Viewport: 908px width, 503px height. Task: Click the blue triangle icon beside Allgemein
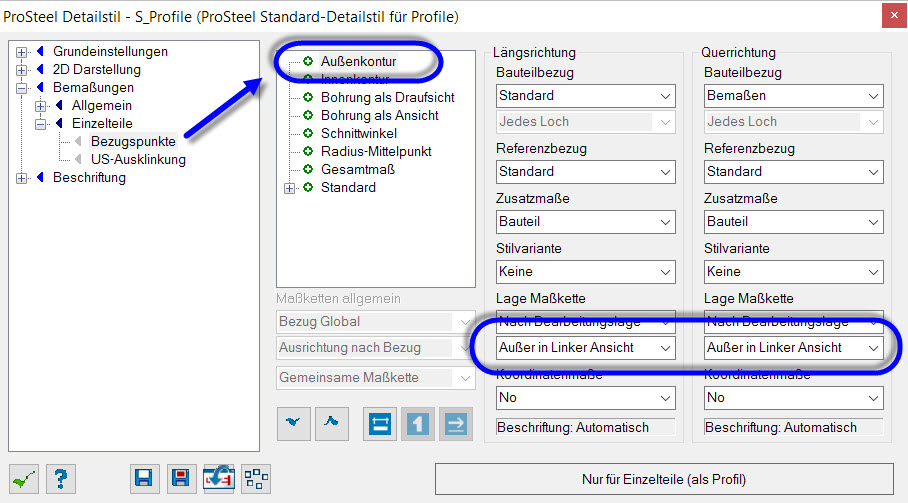pyautogui.click(x=59, y=105)
